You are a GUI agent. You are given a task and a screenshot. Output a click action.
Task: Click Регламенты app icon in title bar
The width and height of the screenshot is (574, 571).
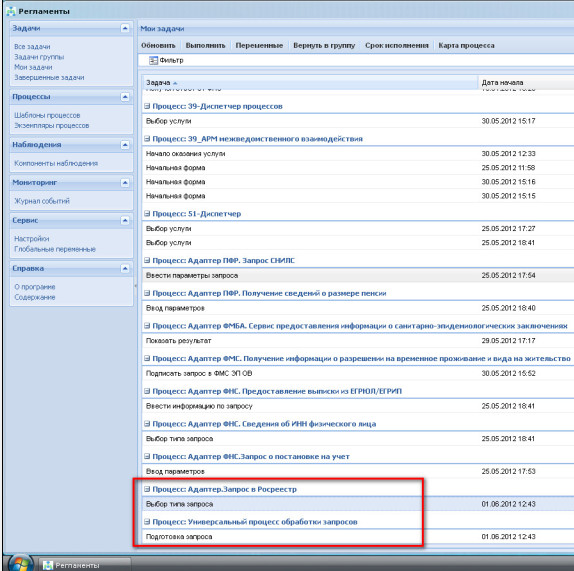click(x=11, y=11)
